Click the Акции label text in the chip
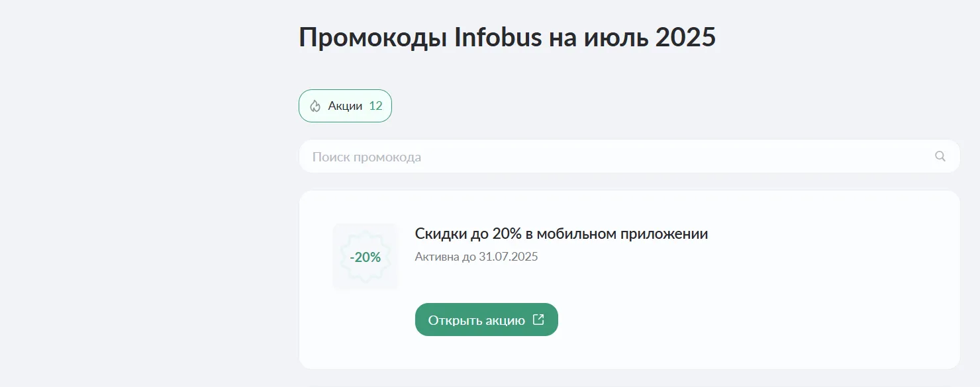This screenshot has width=980, height=387. 345,106
